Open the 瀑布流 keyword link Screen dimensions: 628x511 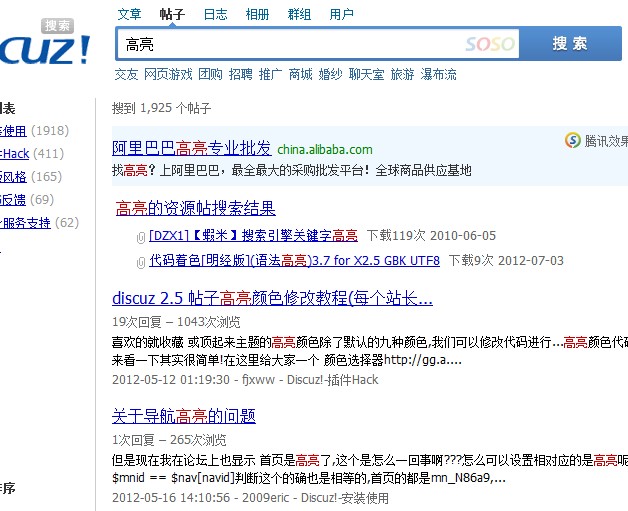coord(439,74)
